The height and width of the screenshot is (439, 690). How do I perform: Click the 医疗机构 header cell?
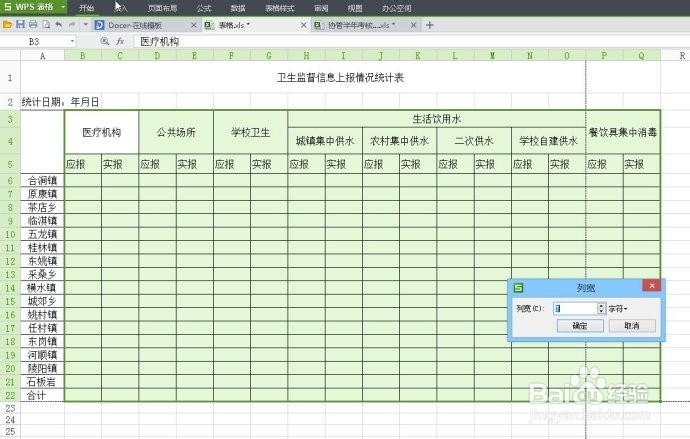coord(102,132)
